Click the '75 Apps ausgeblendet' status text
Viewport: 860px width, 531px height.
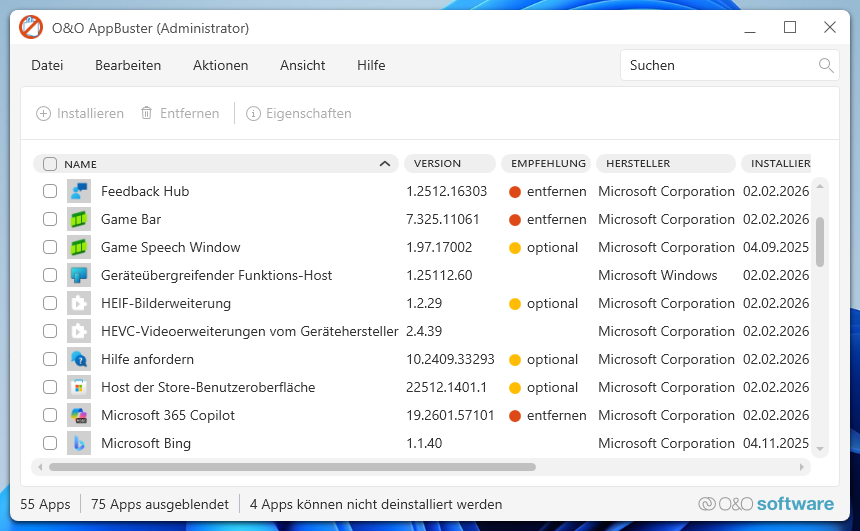(x=160, y=504)
